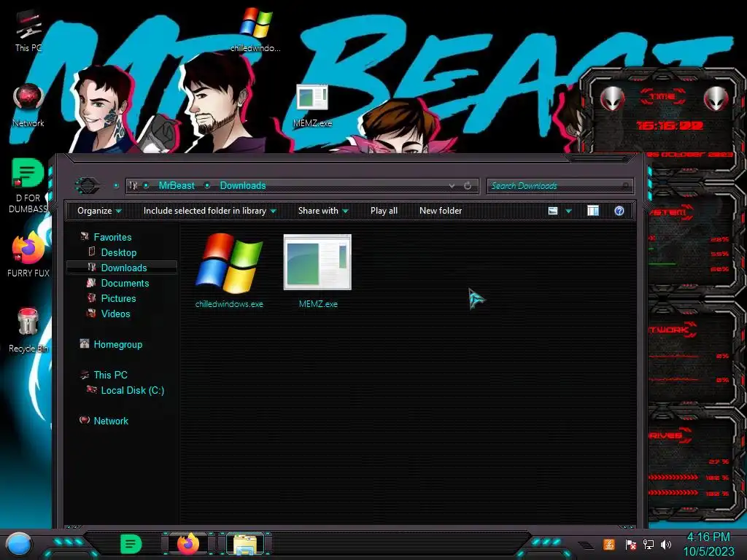Open the Share with dropdown
747x560 pixels.
tap(323, 211)
